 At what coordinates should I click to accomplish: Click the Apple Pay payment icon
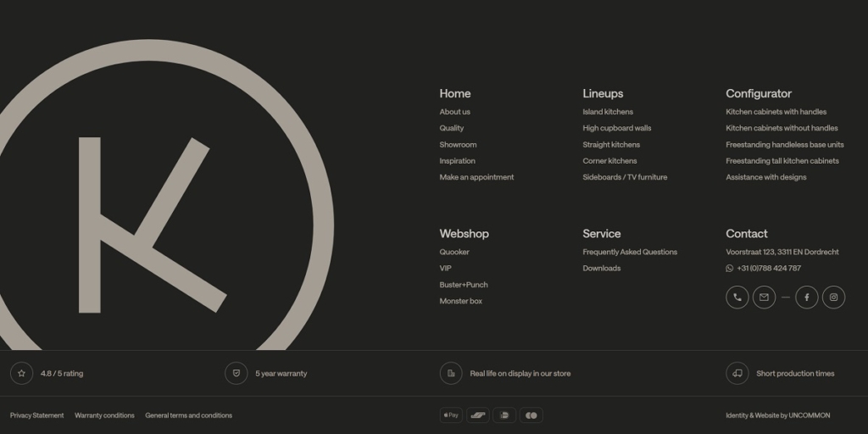click(451, 415)
